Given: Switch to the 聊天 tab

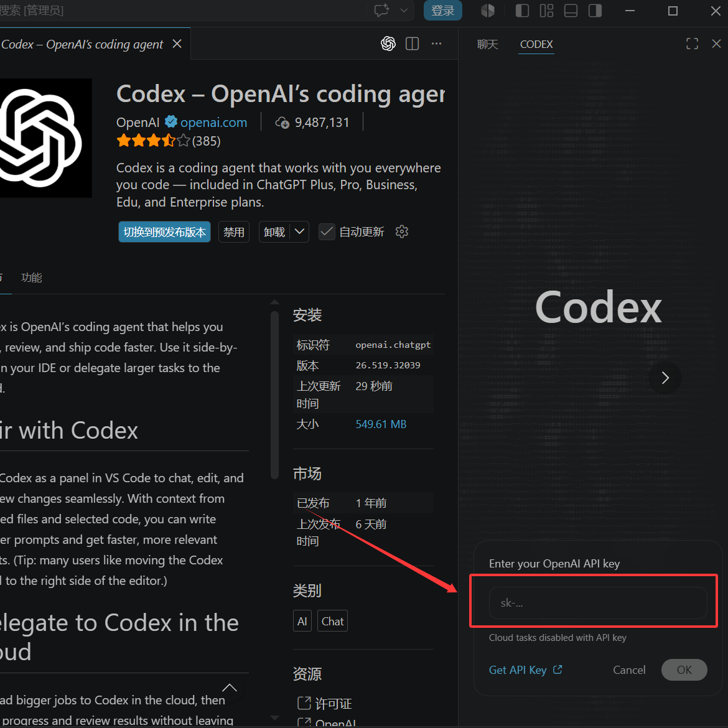Looking at the screenshot, I should point(487,44).
